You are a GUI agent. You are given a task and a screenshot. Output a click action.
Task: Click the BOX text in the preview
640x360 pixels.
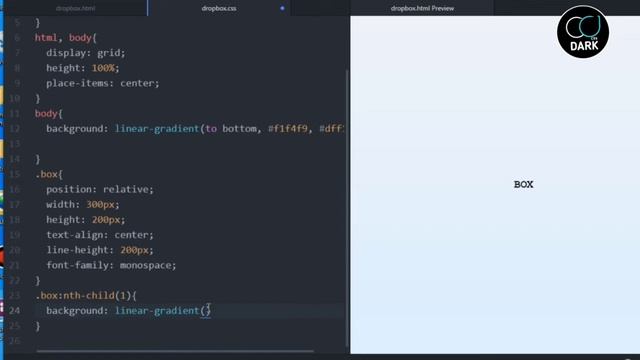tap(523, 184)
